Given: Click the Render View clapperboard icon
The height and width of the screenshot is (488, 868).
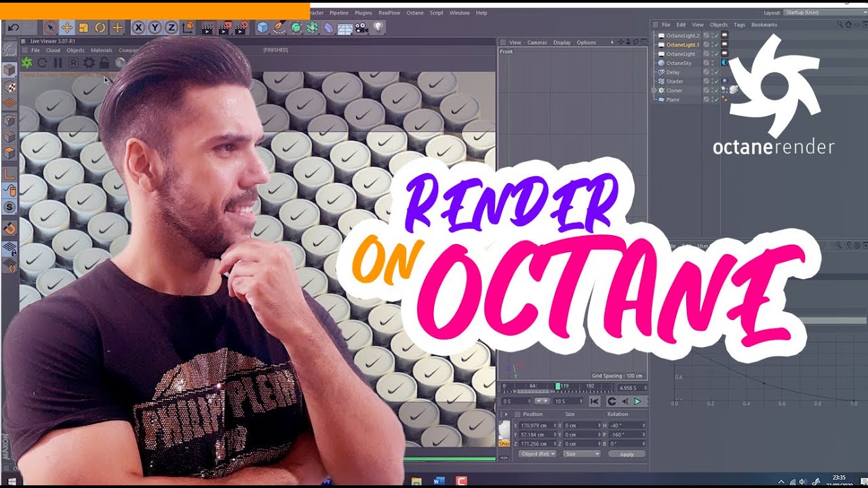Looking at the screenshot, I should pos(208,28).
